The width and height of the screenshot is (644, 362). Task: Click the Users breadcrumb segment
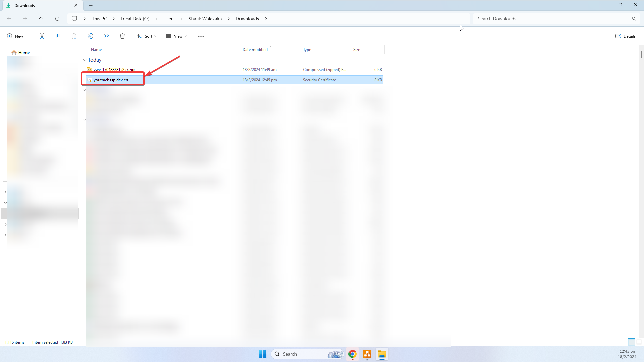pyautogui.click(x=169, y=19)
